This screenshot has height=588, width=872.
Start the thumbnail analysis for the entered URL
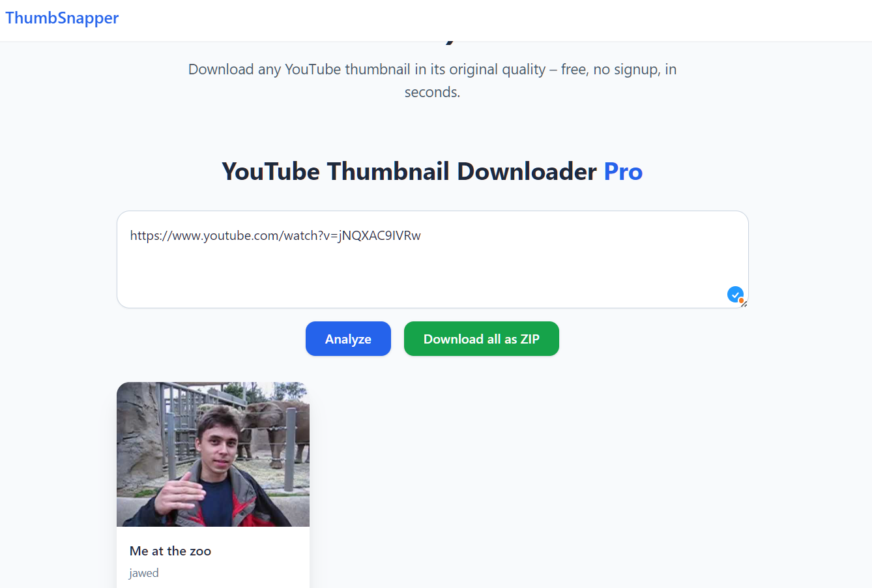tap(348, 338)
